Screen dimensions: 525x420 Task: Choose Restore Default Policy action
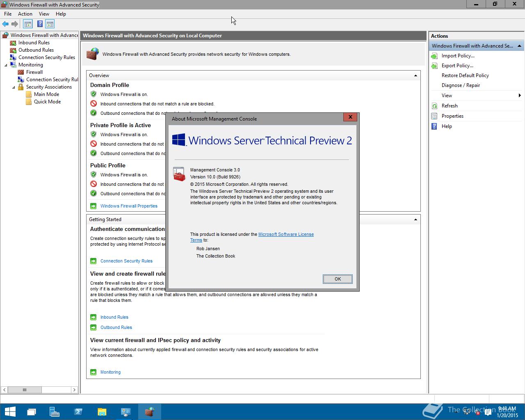465,75
